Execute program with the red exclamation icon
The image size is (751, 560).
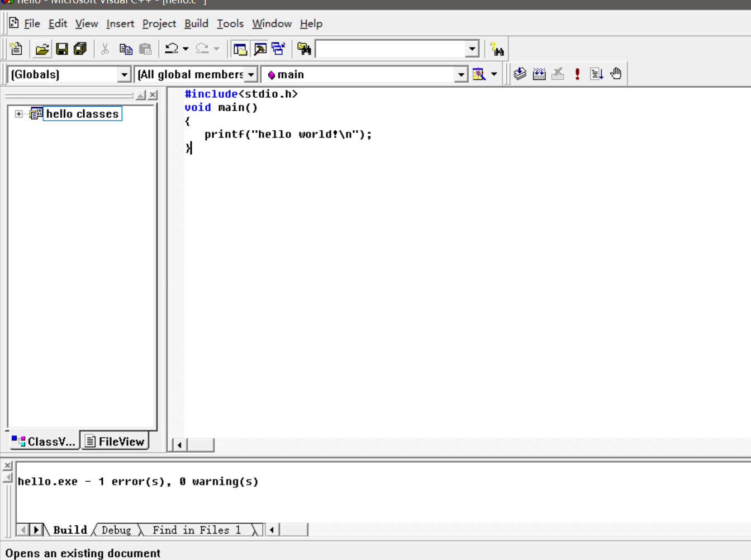click(577, 74)
